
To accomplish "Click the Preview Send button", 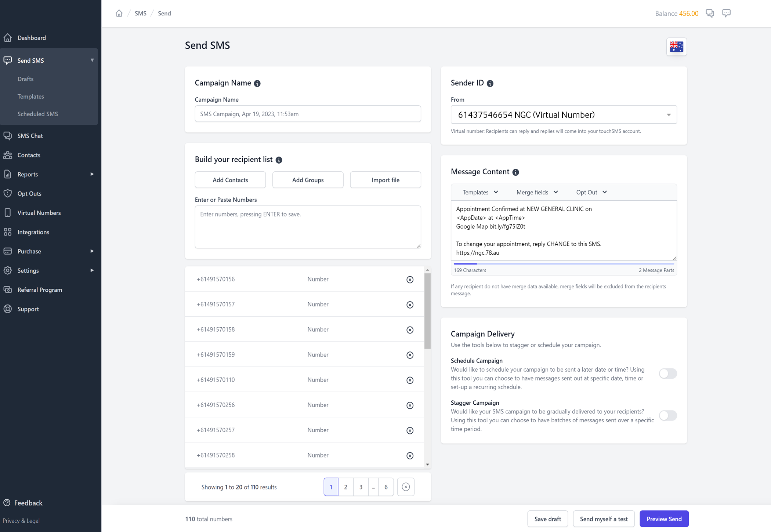I will click(x=664, y=519).
